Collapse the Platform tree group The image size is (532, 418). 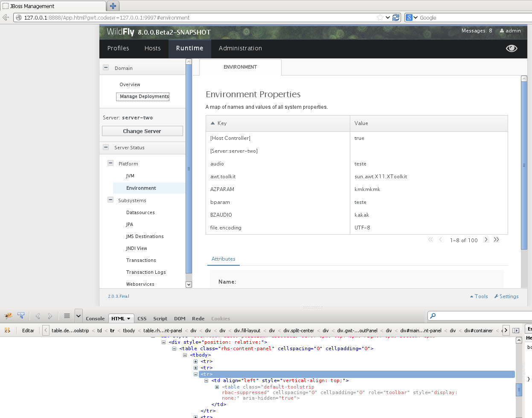(110, 163)
